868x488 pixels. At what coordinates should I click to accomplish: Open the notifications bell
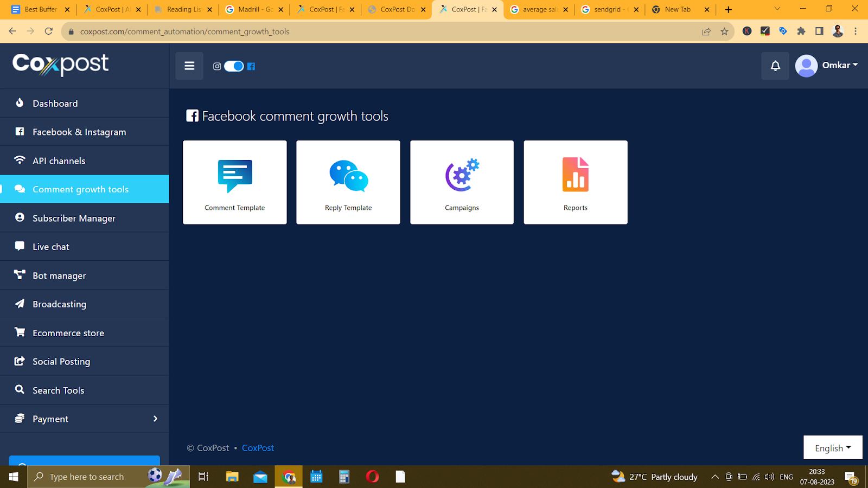[775, 66]
